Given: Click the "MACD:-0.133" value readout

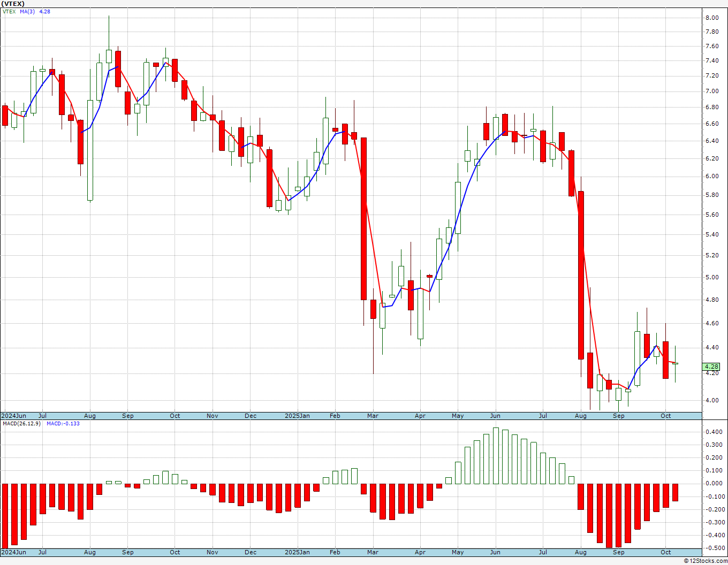Looking at the screenshot, I should point(63,424).
